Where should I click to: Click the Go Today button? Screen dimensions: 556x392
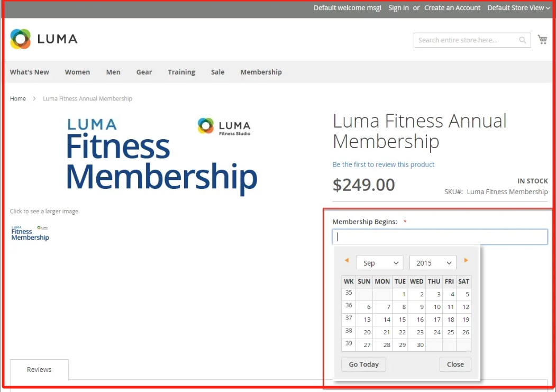click(363, 364)
